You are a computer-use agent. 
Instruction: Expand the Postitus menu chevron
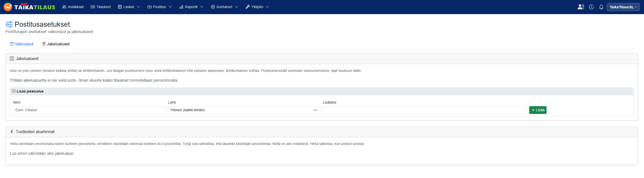170,7
